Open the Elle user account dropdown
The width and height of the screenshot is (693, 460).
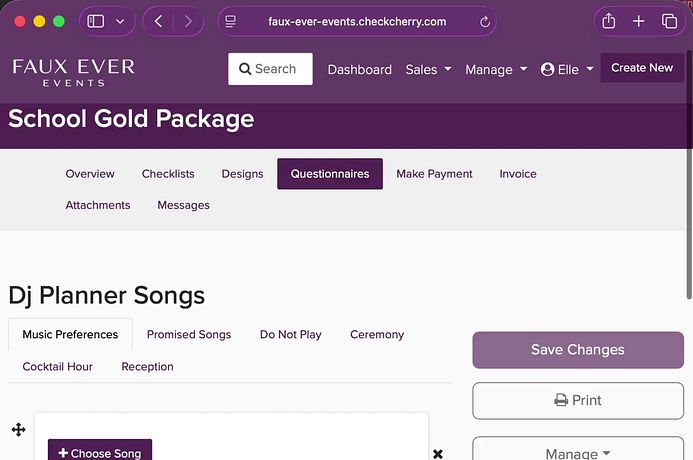tap(566, 69)
